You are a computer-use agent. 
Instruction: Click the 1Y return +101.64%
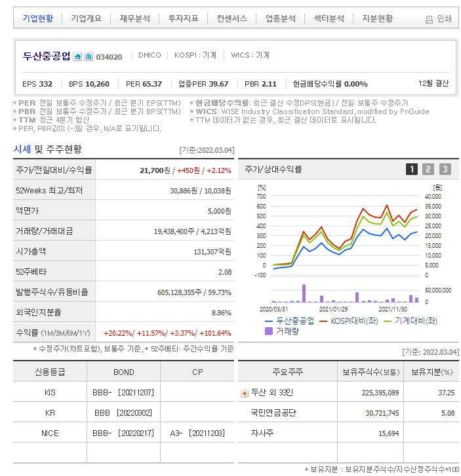click(215, 333)
